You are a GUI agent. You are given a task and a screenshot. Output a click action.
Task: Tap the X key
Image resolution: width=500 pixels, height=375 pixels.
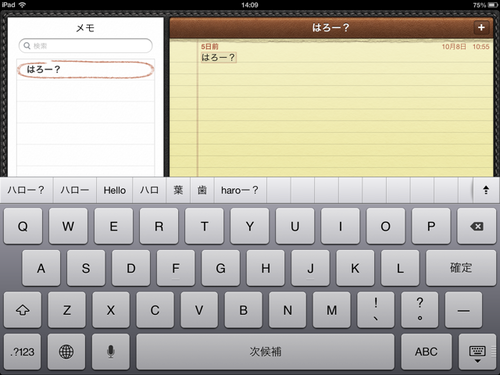(111, 310)
